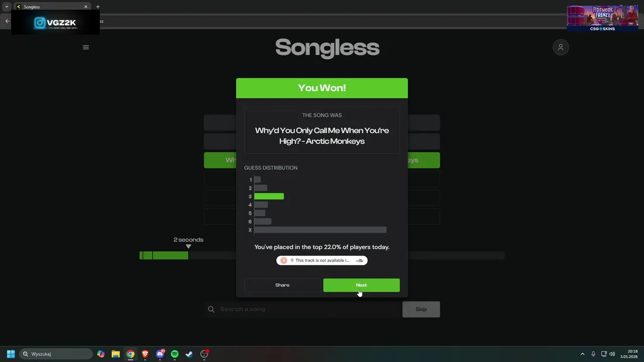Go back with browser back arrow

tap(7, 21)
